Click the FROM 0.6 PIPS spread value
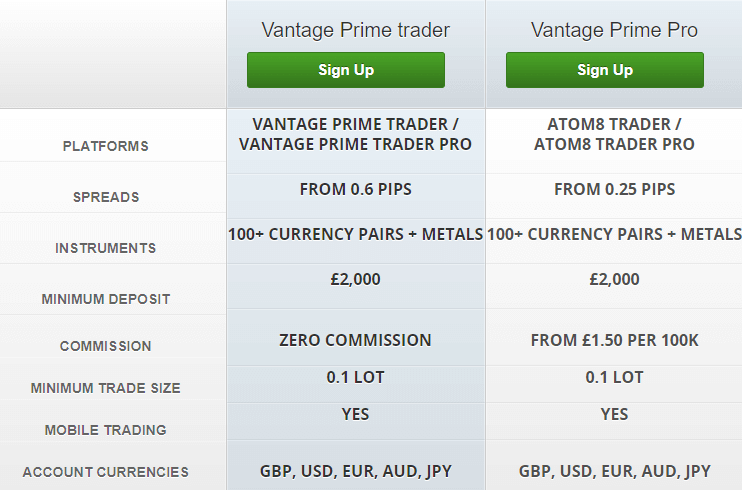 [x=355, y=189]
